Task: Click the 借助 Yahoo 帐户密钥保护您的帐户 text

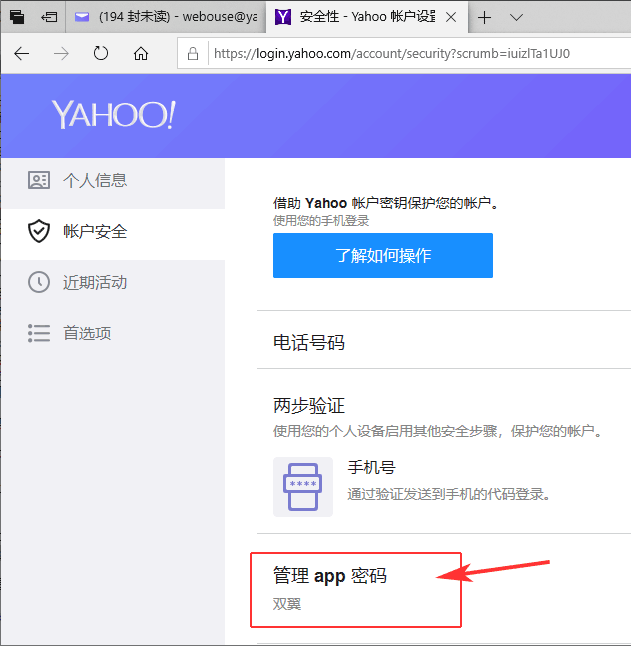Action: tap(386, 203)
